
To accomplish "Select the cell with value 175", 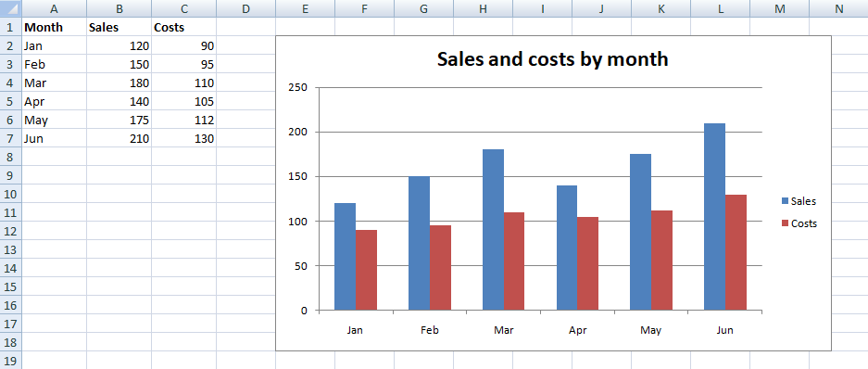I will pos(119,120).
